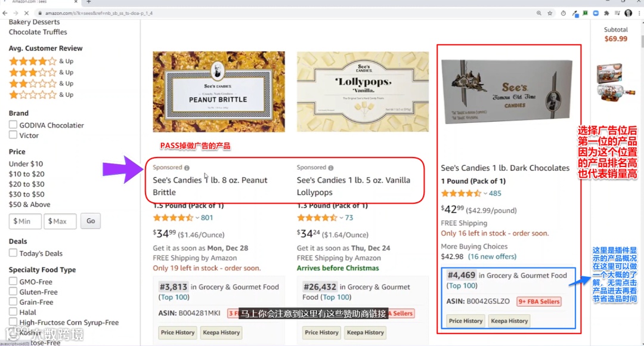Click info icon beside Peanut Brittle Sponsored label
644x346 pixels.
tap(187, 168)
